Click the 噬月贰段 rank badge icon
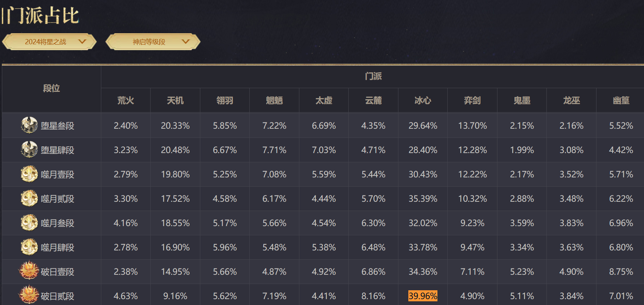This screenshot has height=305, width=644. click(29, 198)
